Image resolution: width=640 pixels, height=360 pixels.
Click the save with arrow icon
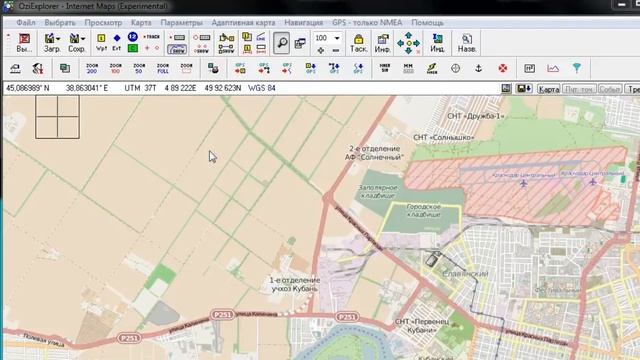pyautogui.click(x=524, y=89)
